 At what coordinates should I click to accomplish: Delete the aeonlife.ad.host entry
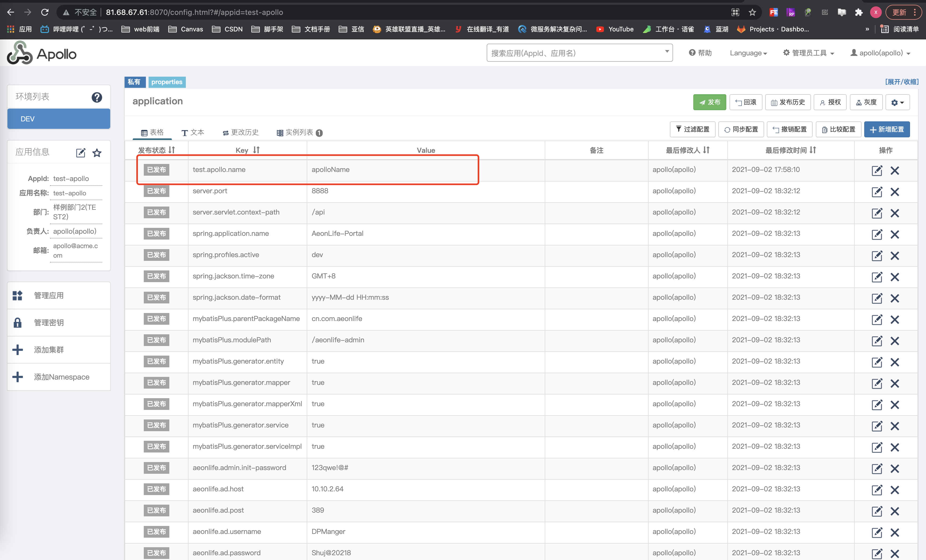click(894, 490)
